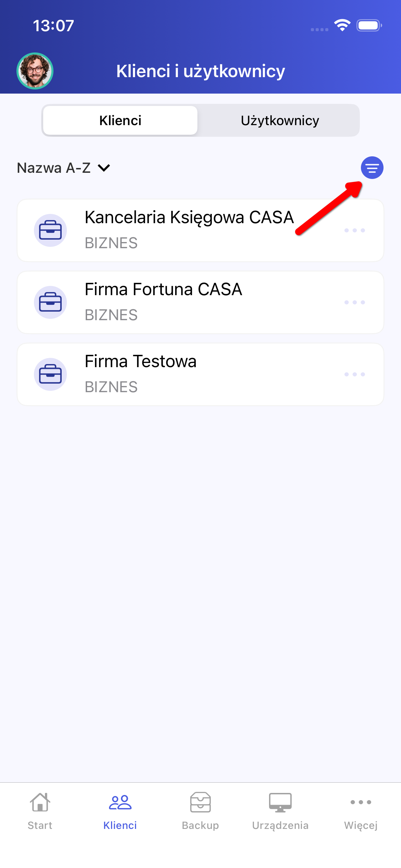401x868 pixels.
Task: Tap Firma Testowa briefcase icon
Action: tap(50, 374)
